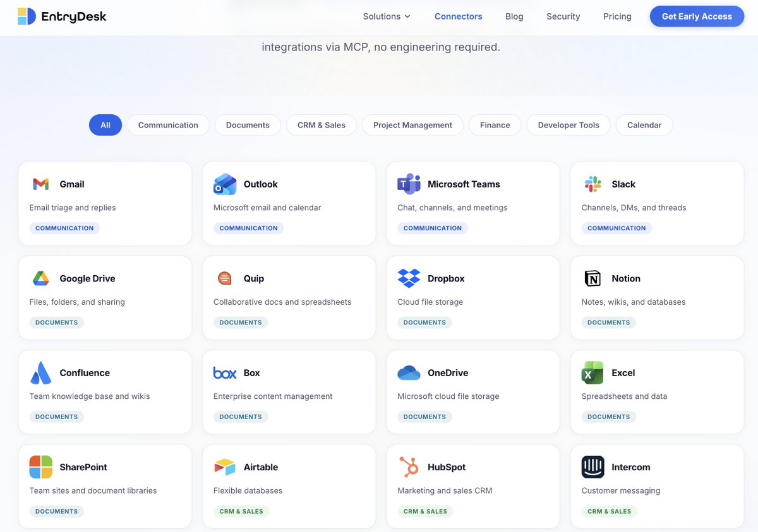Viewport: 758px width, 532px height.
Task: Click the Dropbox logo icon
Action: (x=409, y=278)
